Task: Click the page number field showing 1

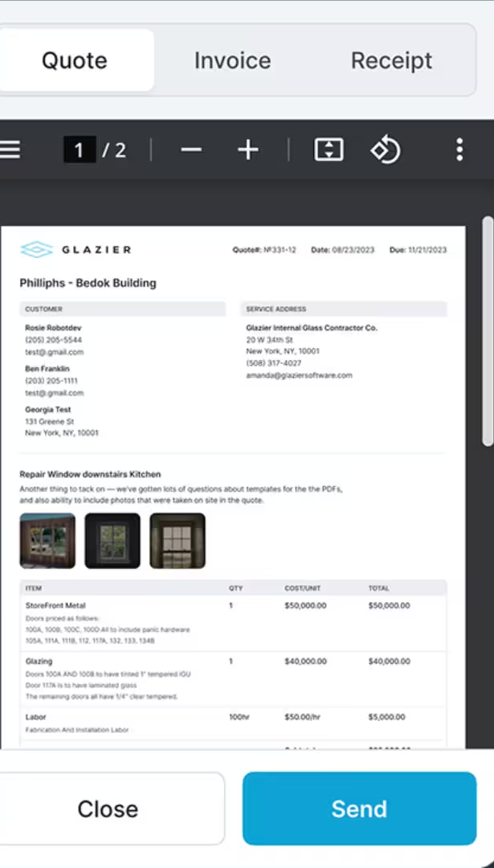Action: pos(80,150)
